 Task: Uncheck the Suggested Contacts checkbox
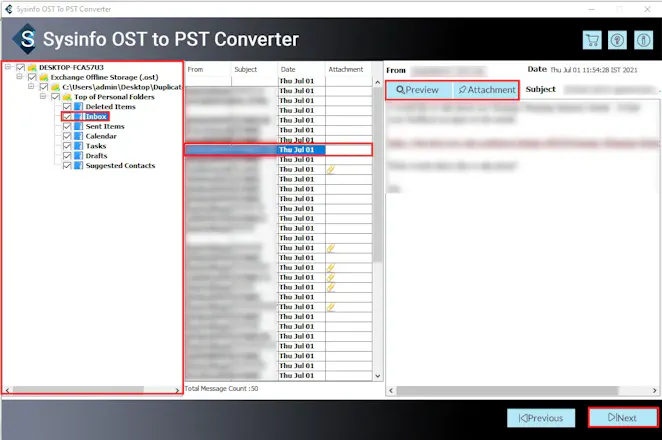pos(67,166)
